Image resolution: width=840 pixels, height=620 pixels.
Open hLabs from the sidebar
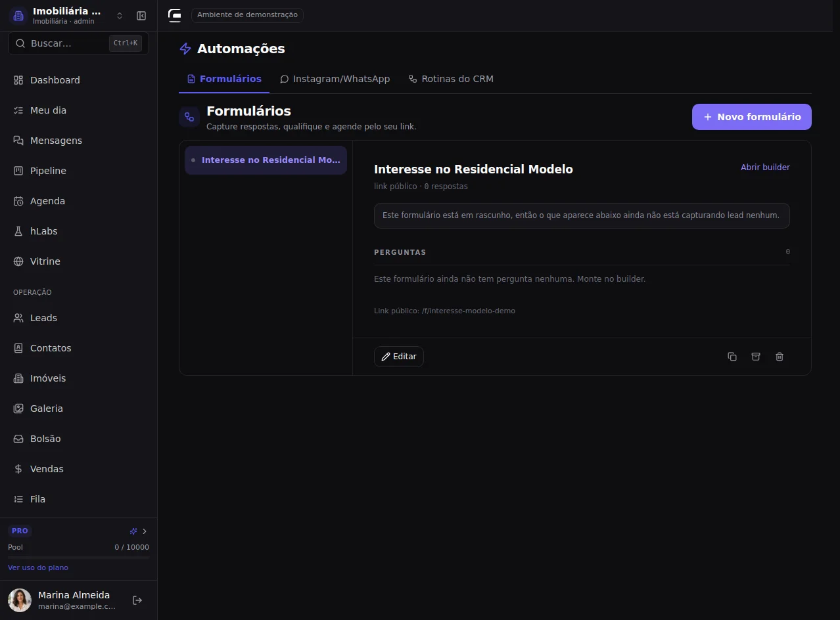pyautogui.click(x=79, y=231)
